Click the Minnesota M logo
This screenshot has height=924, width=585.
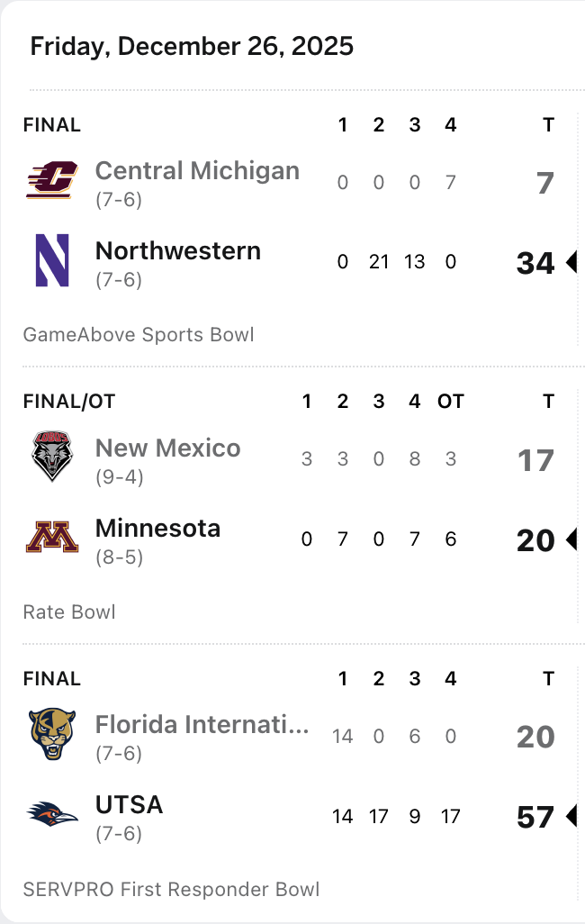pyautogui.click(x=52, y=538)
